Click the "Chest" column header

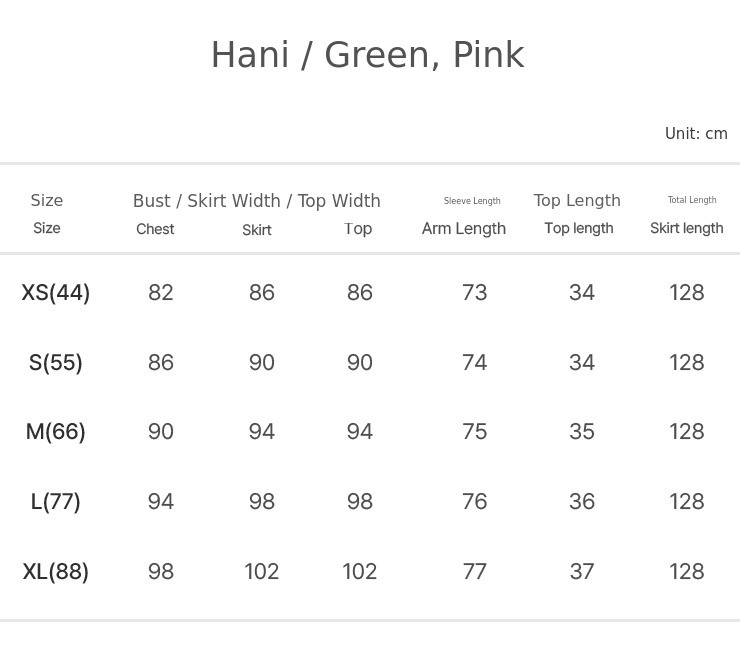pos(155,230)
